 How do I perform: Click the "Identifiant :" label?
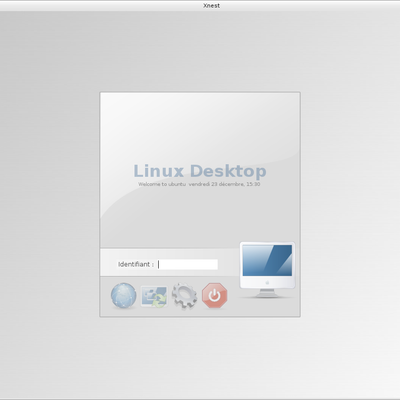(x=136, y=264)
